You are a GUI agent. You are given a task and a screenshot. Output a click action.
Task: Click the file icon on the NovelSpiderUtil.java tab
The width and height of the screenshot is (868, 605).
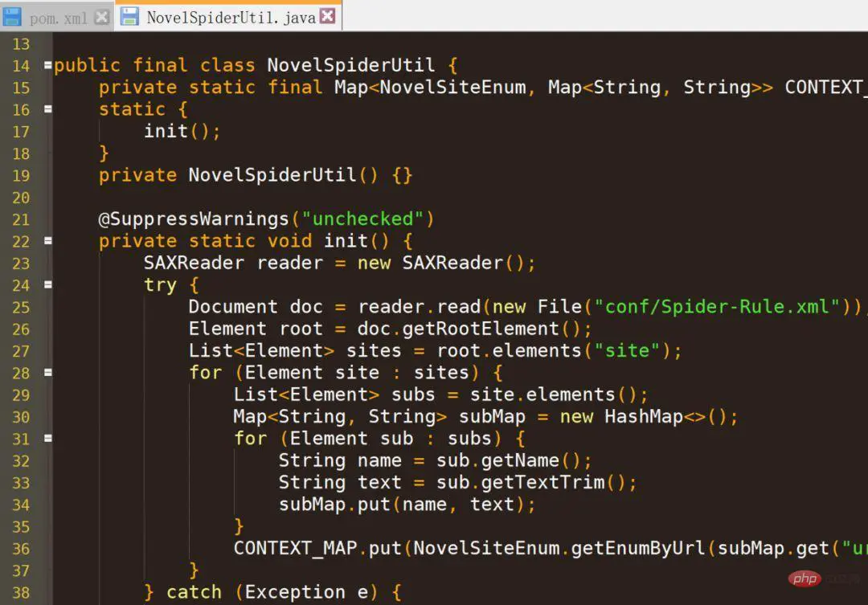click(128, 15)
